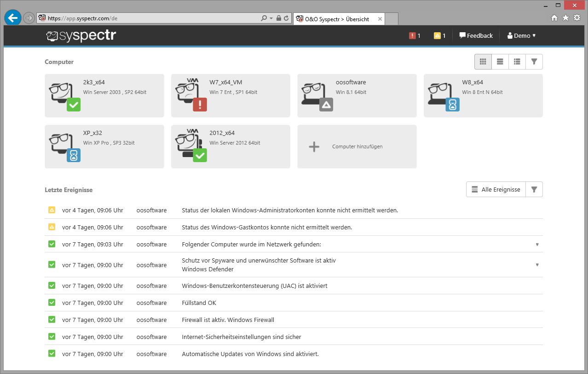Click the Syspectr logo

(81, 35)
